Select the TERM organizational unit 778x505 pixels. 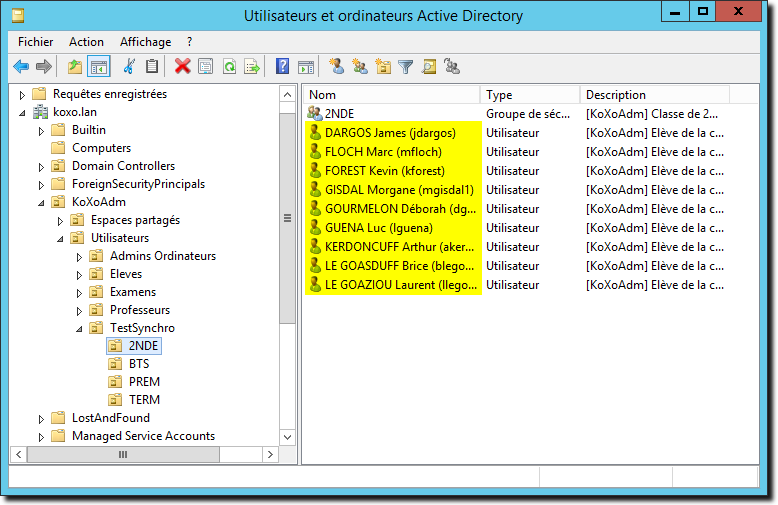[144, 400]
